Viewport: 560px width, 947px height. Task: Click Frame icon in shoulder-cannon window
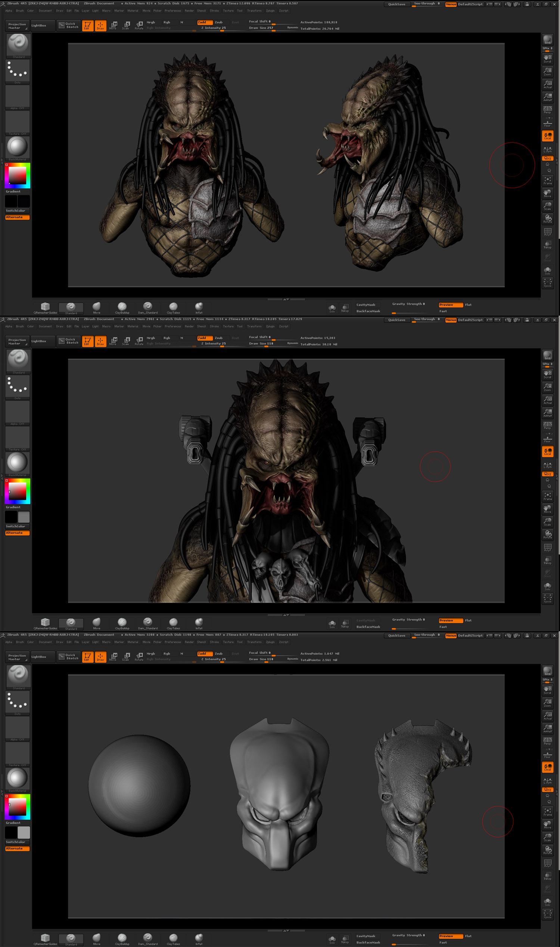[x=547, y=496]
